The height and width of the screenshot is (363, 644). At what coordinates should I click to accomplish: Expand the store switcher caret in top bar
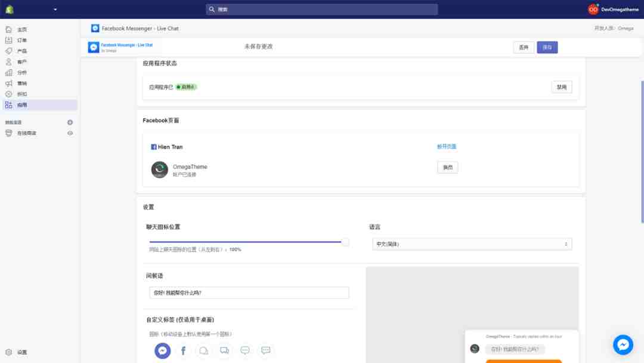tap(55, 10)
